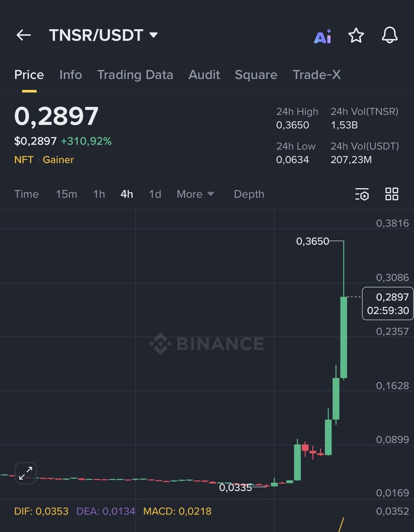The height and width of the screenshot is (532, 414).
Task: Select the 1d chart interval
Action: pos(155,194)
